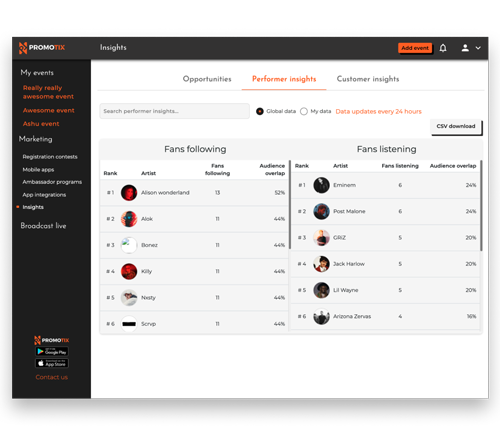The image size is (500, 442).
Task: Click the CSV download button
Action: click(x=456, y=127)
